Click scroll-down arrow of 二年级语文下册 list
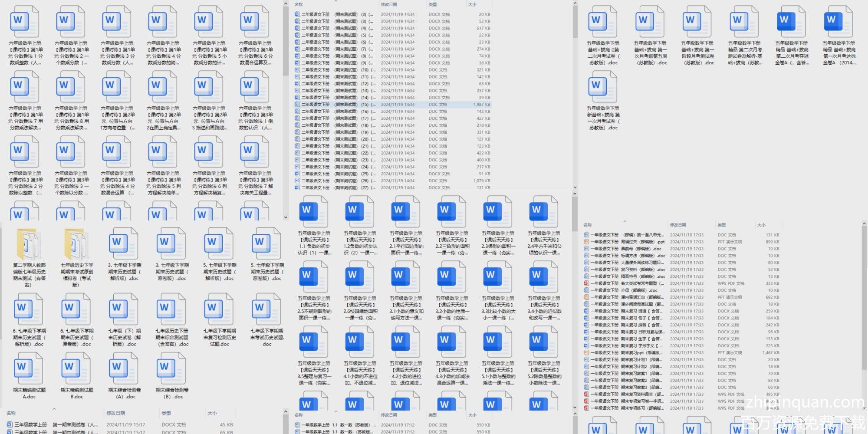This screenshot has height=434, width=868. (x=575, y=188)
